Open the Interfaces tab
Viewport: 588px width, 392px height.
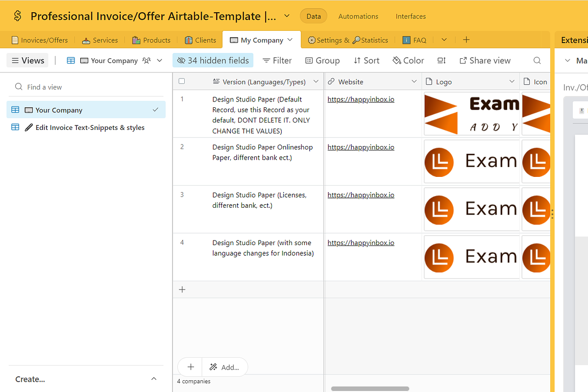click(x=411, y=16)
